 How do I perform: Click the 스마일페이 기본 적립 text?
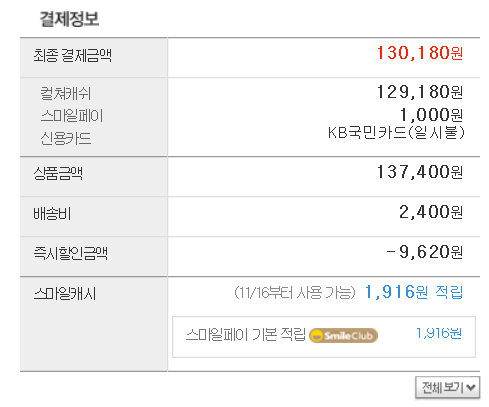coord(246,334)
